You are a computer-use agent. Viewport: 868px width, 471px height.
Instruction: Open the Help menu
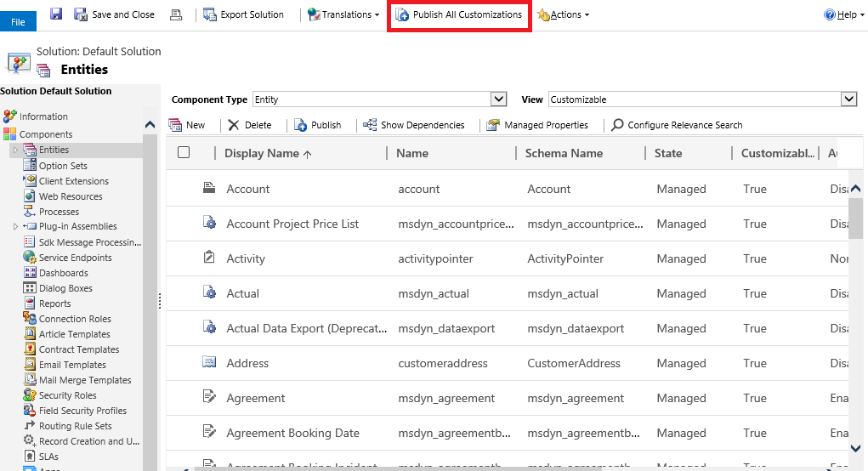coord(843,14)
